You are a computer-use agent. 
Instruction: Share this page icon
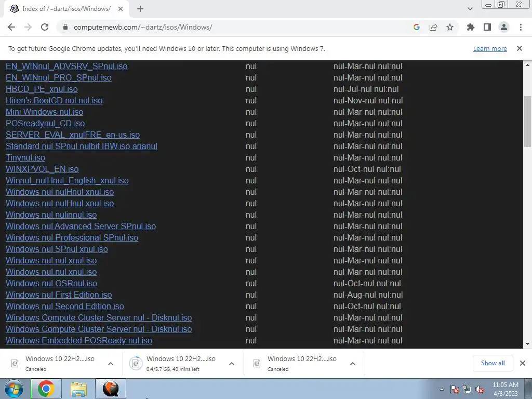pos(433,27)
